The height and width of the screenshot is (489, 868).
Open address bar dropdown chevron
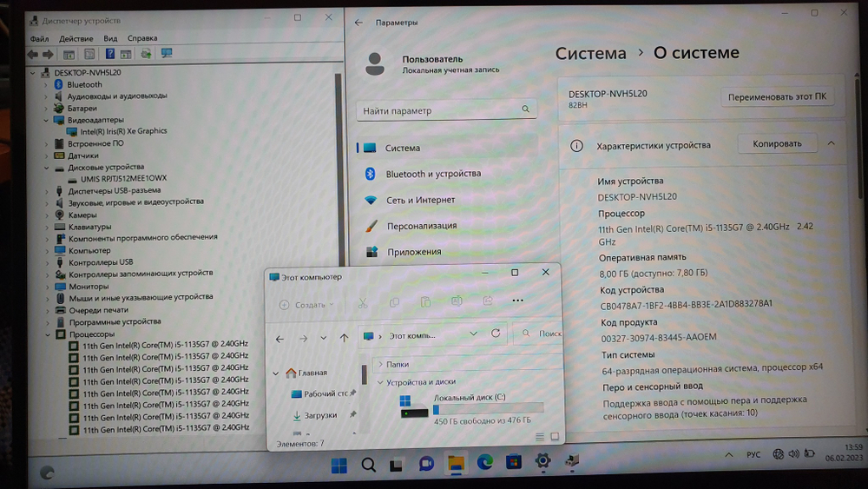pyautogui.click(x=473, y=334)
